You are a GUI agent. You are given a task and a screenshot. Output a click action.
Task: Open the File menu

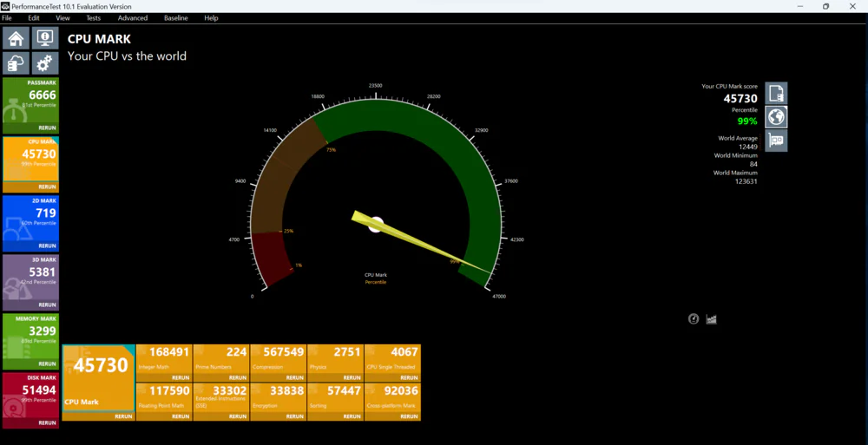point(7,17)
